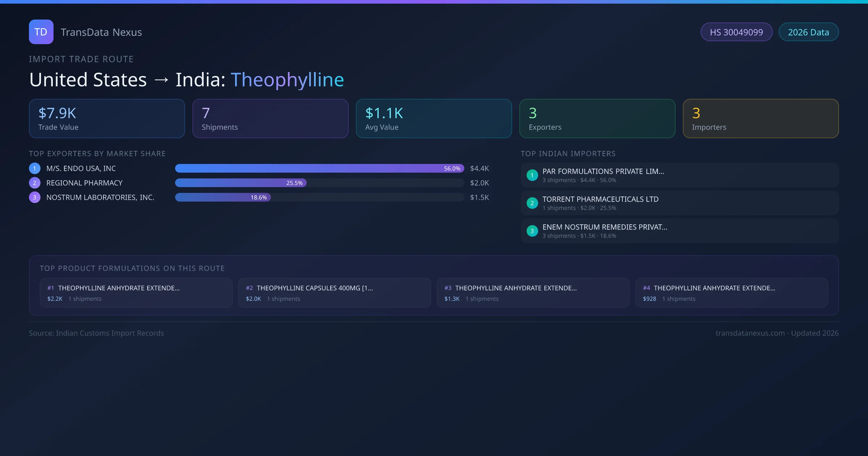Click the #2 THEOPHYLLINE CAPSULES 400MG card
The image size is (868, 456).
click(x=334, y=292)
